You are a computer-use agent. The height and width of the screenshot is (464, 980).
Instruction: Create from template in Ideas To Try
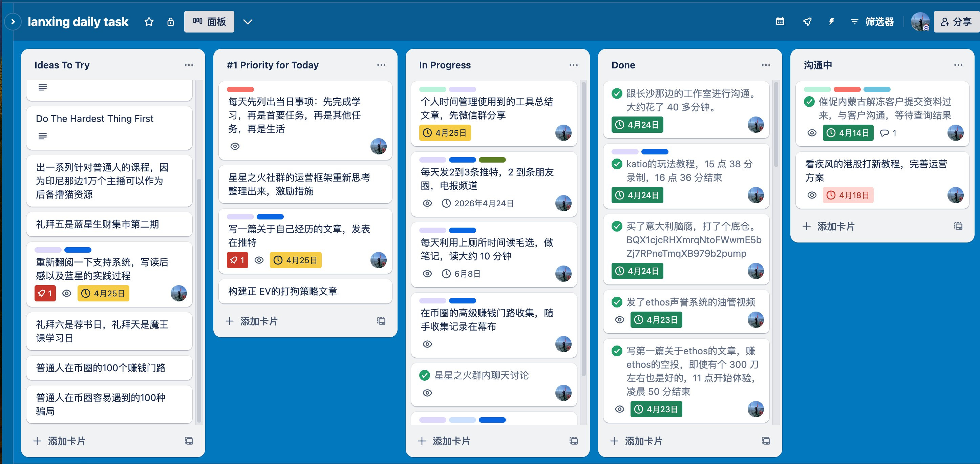189,441
